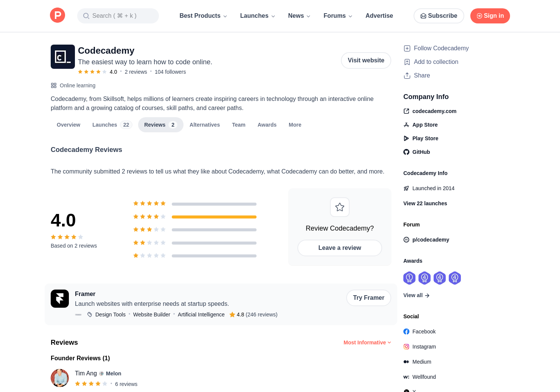Switch to the Alternatives tab
The width and height of the screenshot is (560, 392).
[205, 125]
